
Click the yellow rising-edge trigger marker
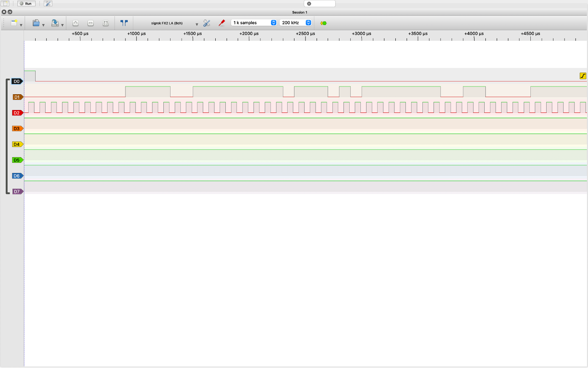(583, 76)
